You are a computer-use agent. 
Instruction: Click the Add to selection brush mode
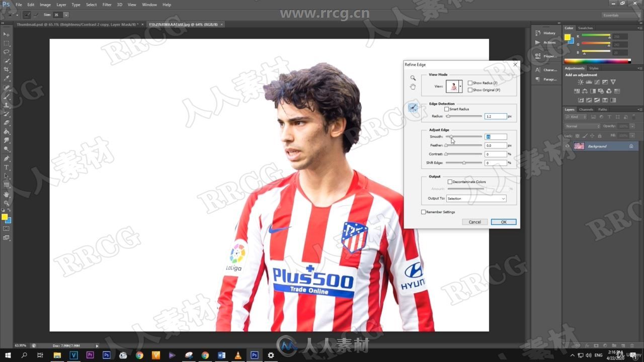27,15
